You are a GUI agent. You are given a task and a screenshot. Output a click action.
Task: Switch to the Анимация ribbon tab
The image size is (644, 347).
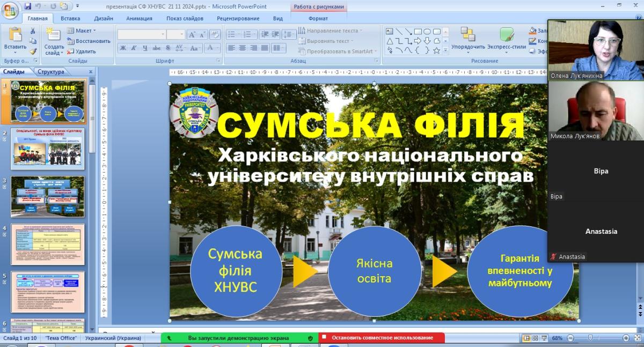click(x=139, y=18)
